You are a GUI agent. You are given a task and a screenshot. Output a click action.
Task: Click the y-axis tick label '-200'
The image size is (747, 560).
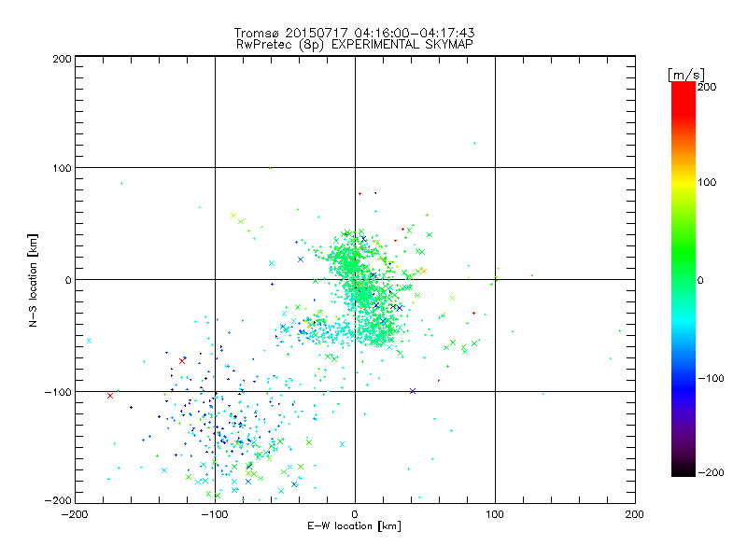tap(58, 500)
